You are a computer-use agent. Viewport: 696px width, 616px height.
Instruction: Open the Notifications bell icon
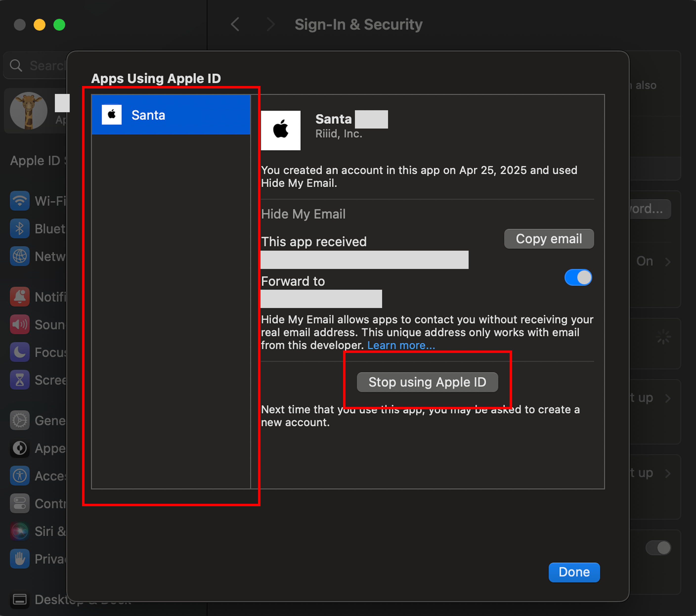[20, 297]
